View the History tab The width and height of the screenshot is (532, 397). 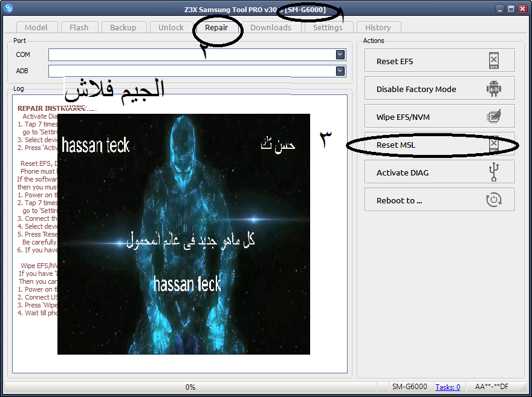[378, 27]
